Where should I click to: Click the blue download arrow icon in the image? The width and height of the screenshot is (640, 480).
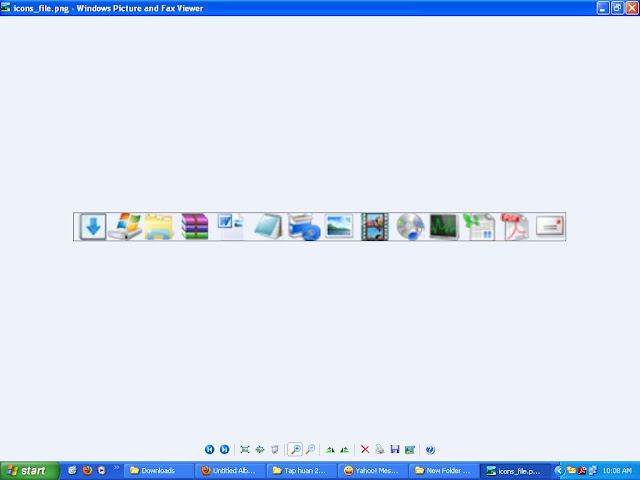point(93,227)
